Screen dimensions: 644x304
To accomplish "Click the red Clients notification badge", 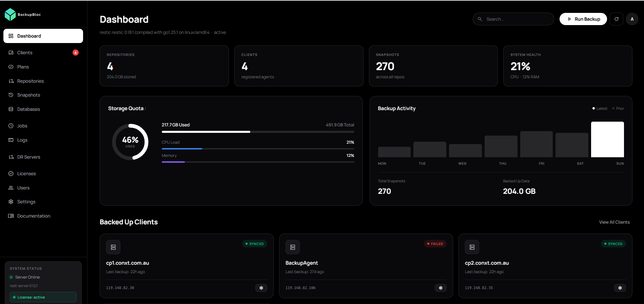I will (x=76, y=53).
